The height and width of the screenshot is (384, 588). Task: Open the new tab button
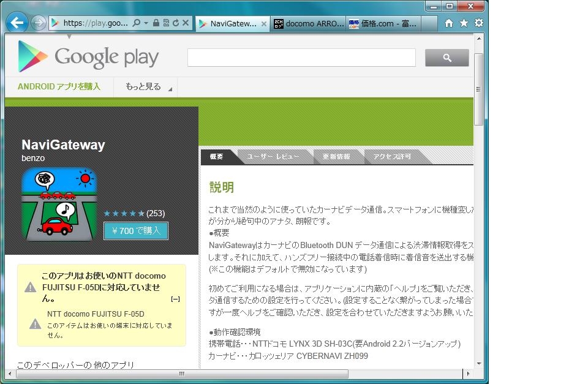click(x=429, y=24)
